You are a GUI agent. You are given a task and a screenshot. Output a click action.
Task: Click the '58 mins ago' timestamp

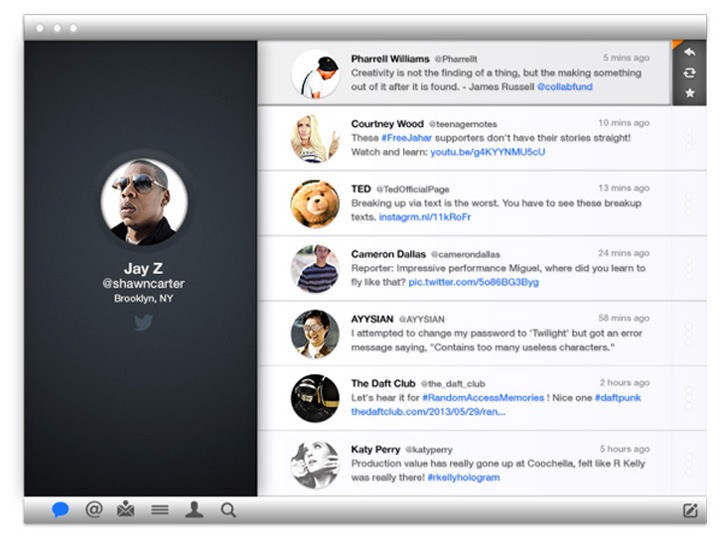click(624, 318)
